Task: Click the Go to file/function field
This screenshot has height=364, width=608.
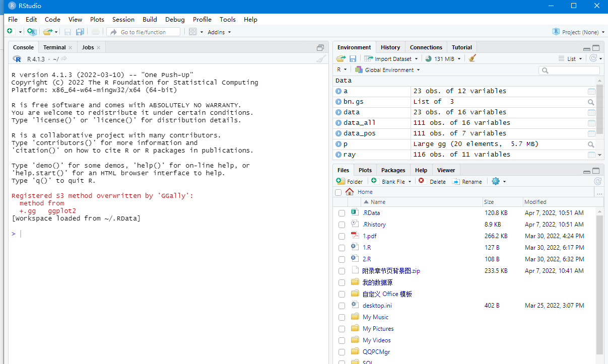Action: click(144, 32)
